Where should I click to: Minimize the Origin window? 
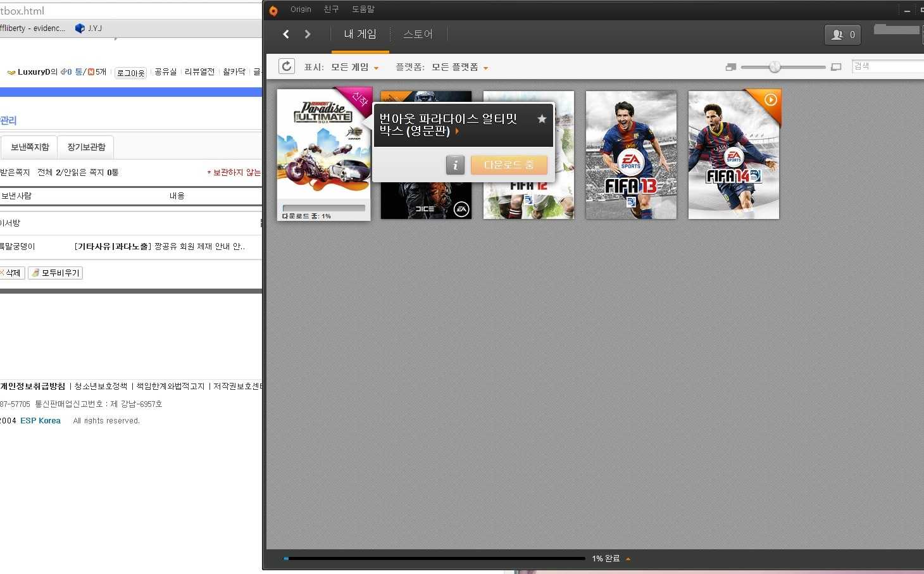907,11
